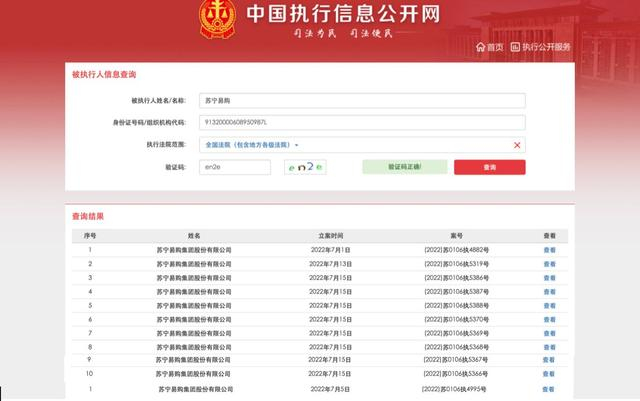Select case number 执5319号 cell

[x=456, y=264]
